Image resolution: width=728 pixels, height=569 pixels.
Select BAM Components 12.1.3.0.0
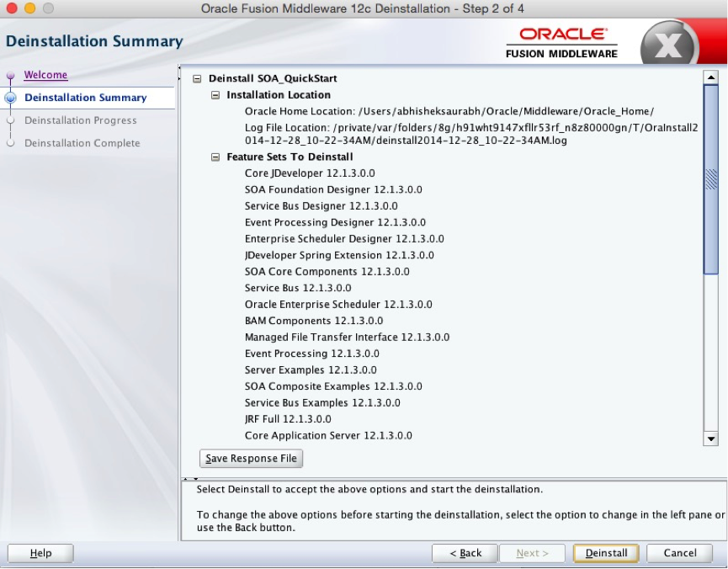(313, 321)
